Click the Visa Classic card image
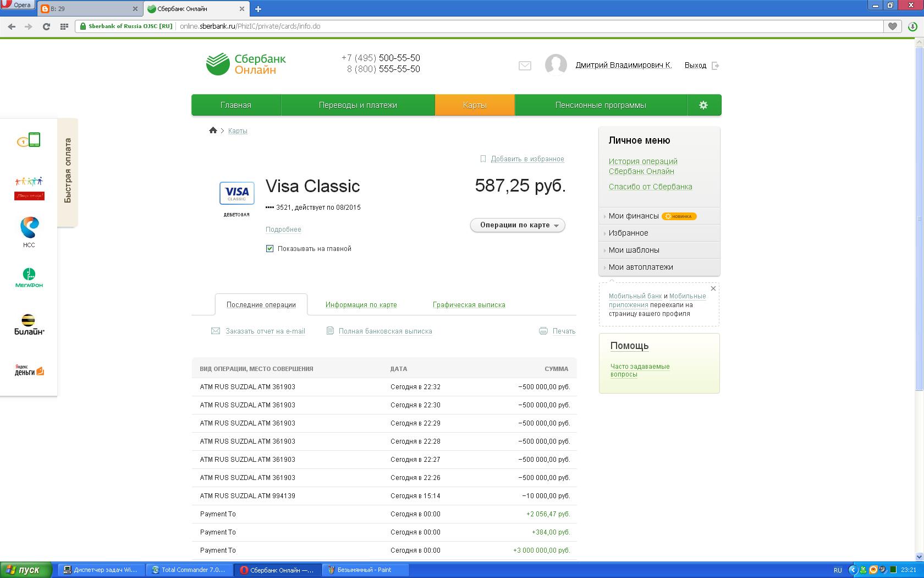Viewport: 924px width, 578px height. (x=237, y=193)
